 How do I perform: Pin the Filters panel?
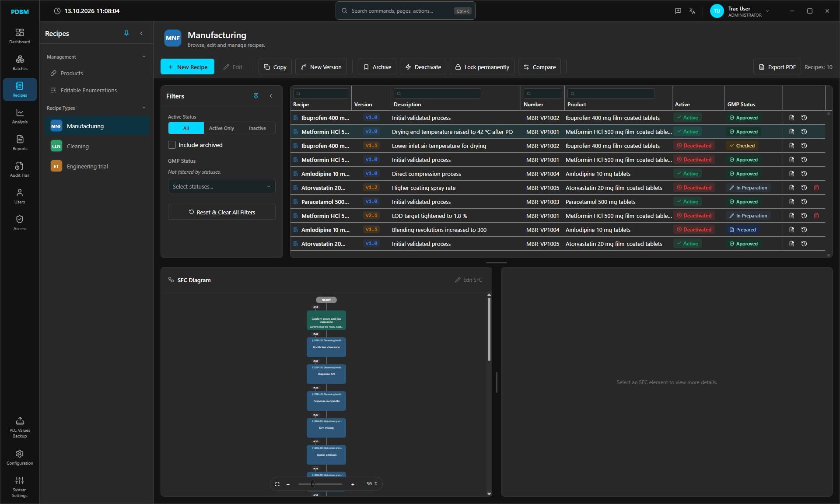tap(256, 96)
